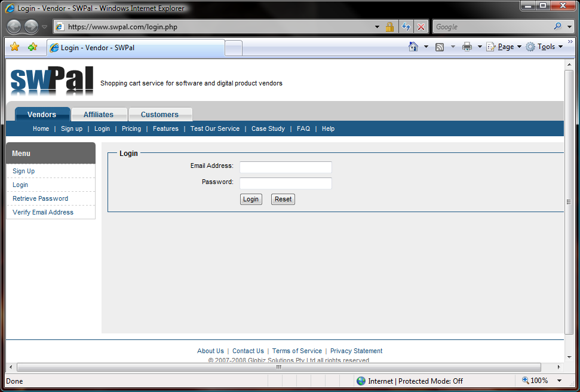Click the Home page icon

(x=413, y=47)
